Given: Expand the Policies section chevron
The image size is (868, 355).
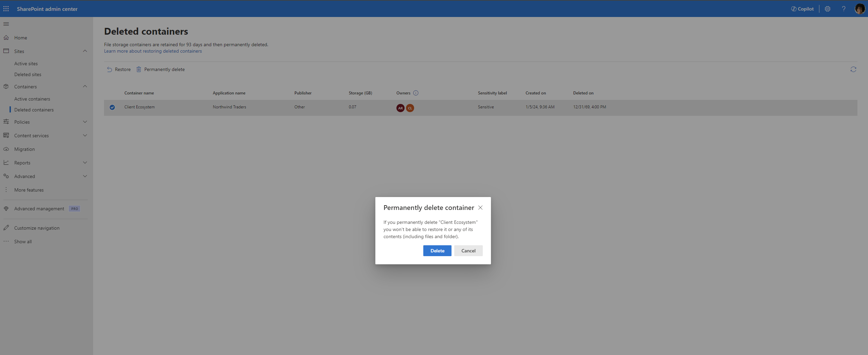Looking at the screenshot, I should pos(85,122).
